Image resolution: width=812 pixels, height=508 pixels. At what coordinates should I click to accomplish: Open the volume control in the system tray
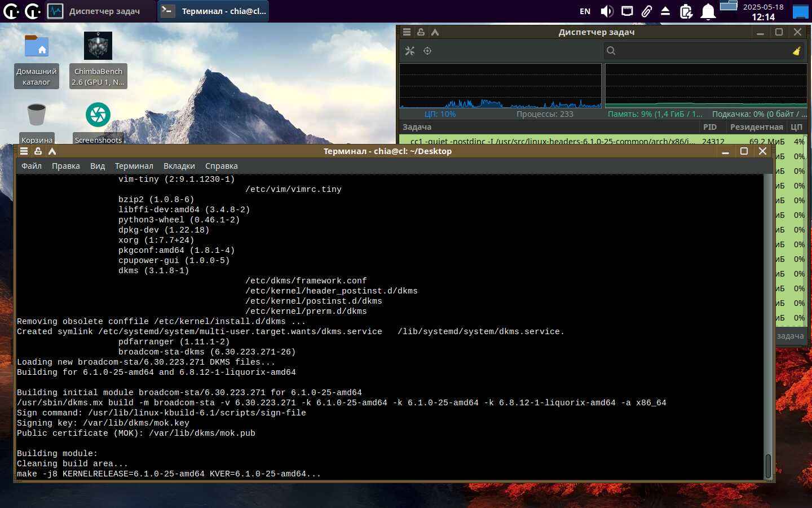pos(607,11)
